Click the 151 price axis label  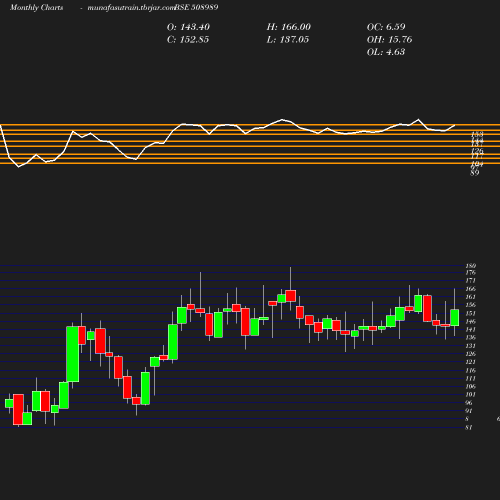tap(470, 313)
